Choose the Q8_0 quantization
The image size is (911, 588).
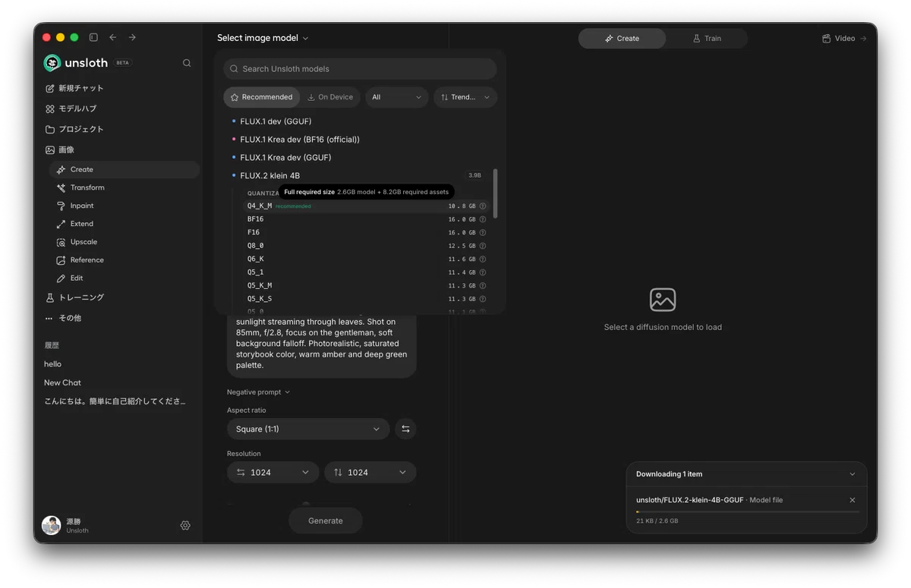[367, 246]
